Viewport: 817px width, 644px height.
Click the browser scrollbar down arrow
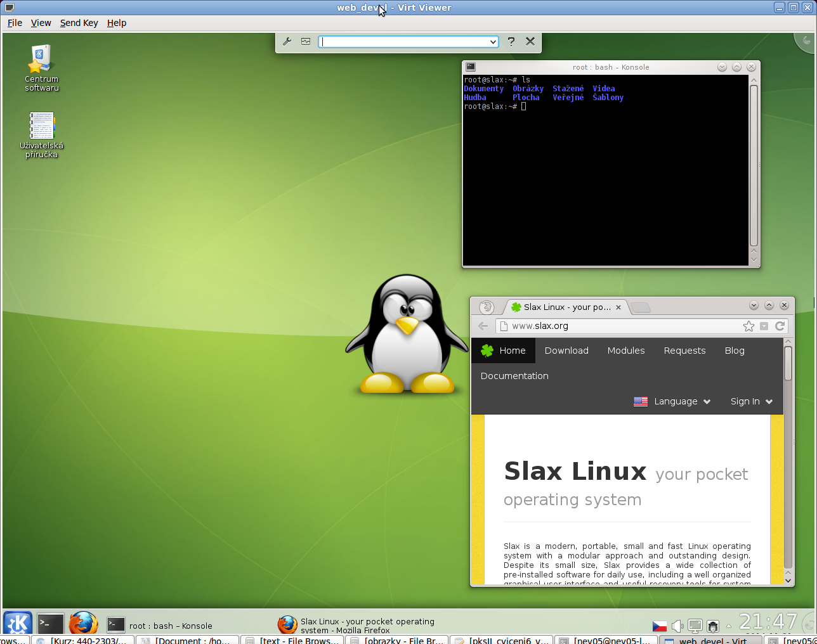click(788, 579)
